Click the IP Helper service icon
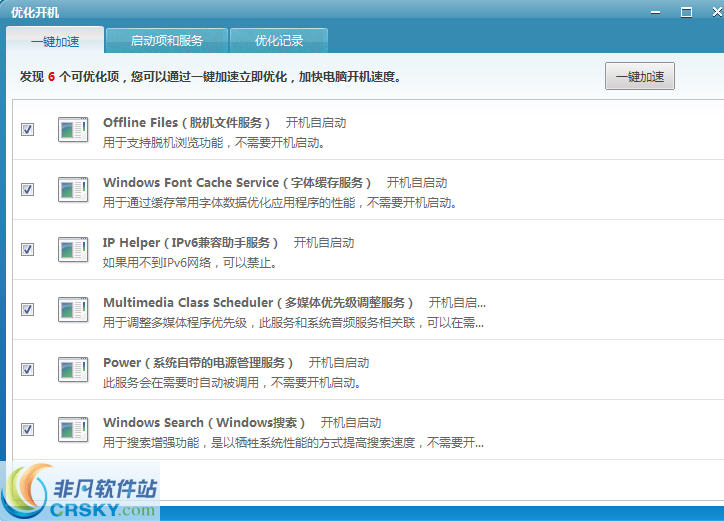 (x=73, y=249)
